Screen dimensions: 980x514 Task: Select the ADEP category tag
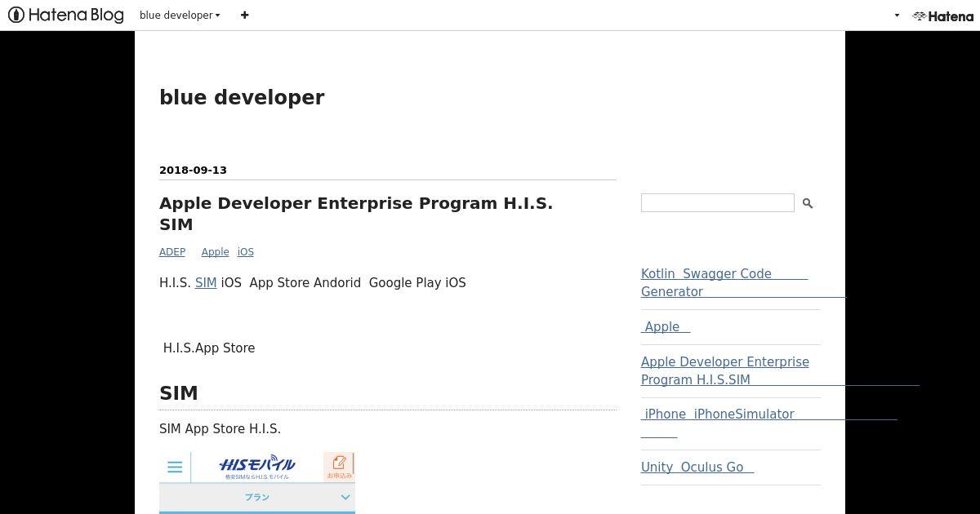point(172,252)
